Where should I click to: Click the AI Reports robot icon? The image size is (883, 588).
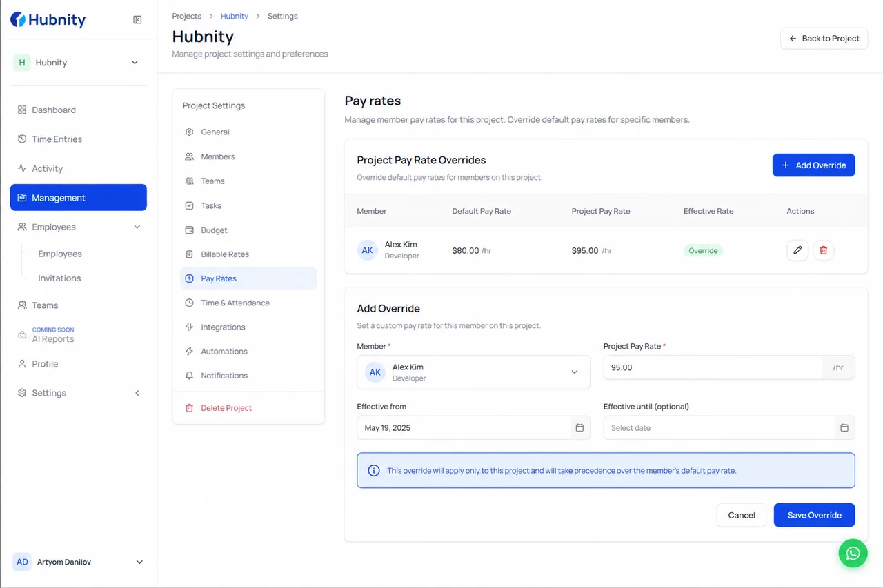coord(22,335)
